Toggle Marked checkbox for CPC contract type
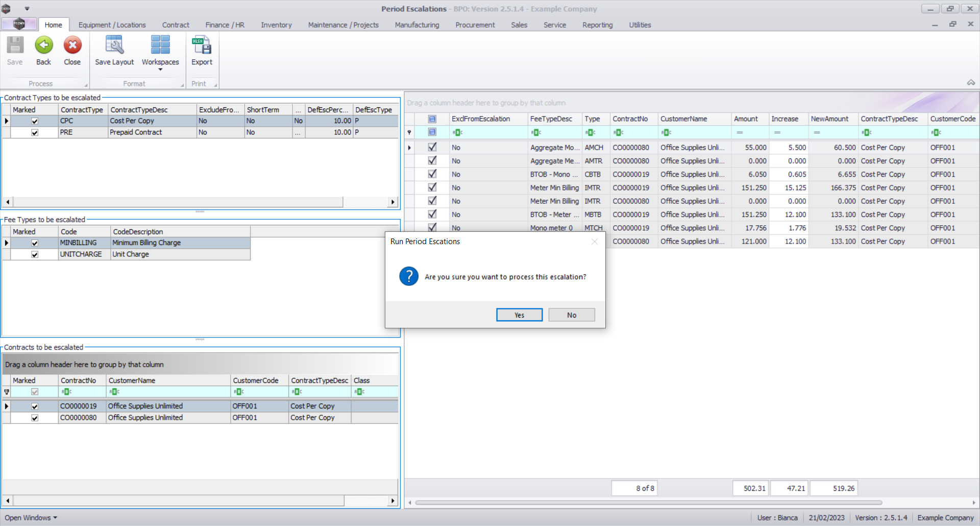This screenshot has width=980, height=526. pyautogui.click(x=35, y=121)
